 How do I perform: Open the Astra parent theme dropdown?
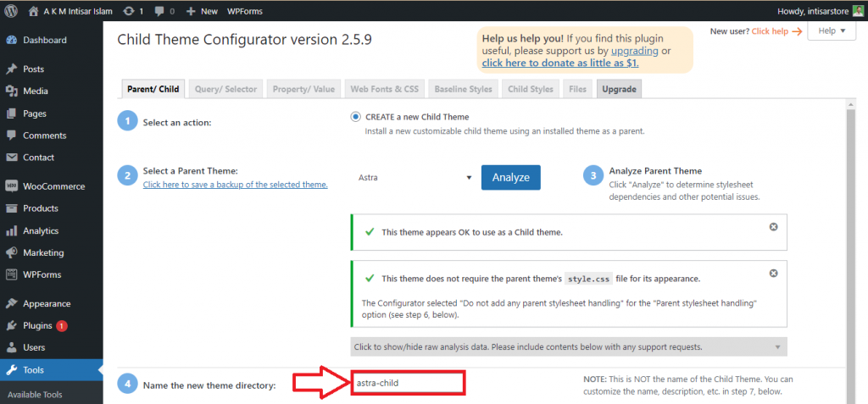tap(415, 178)
